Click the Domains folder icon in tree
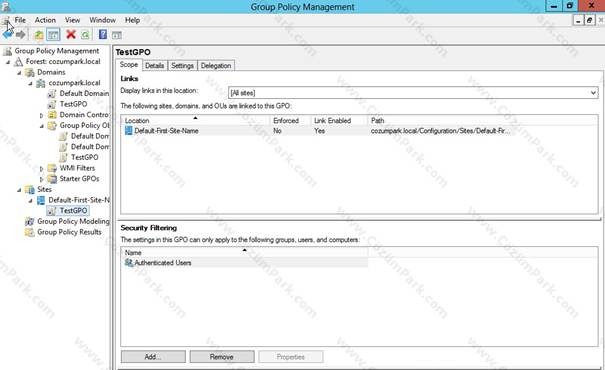Screen dimensions: 605x370 [30, 72]
